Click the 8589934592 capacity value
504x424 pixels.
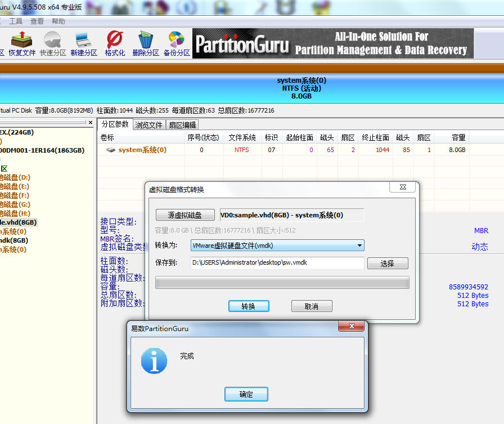(x=469, y=287)
